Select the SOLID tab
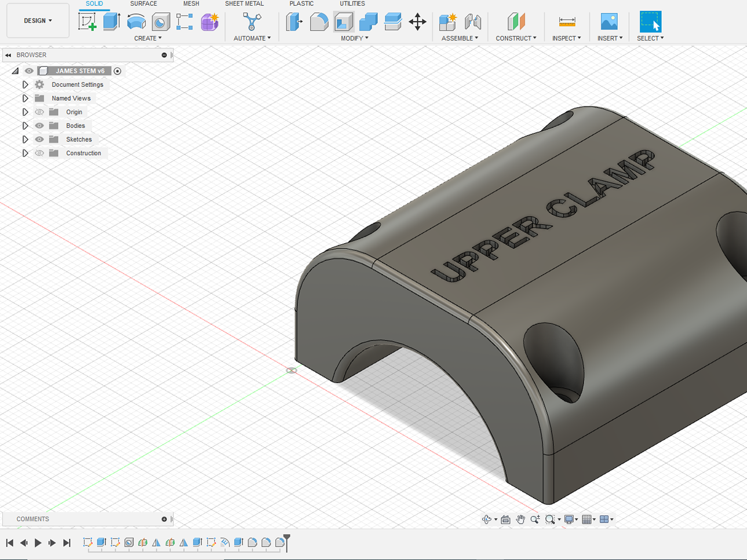 point(94,3)
